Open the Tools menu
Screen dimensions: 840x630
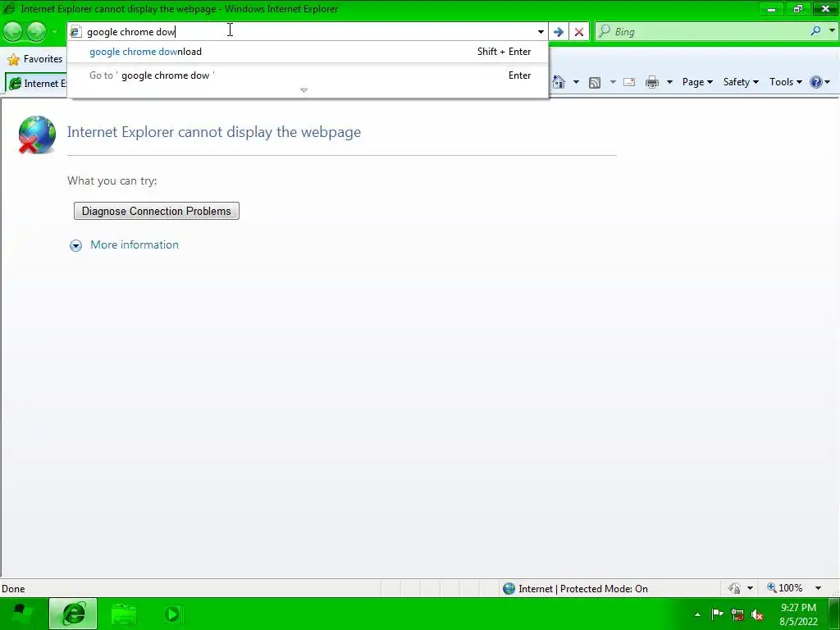pyautogui.click(x=785, y=82)
